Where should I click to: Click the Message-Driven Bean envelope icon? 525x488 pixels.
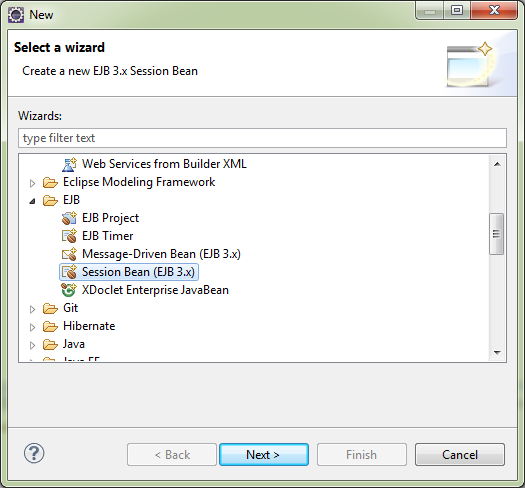(69, 254)
